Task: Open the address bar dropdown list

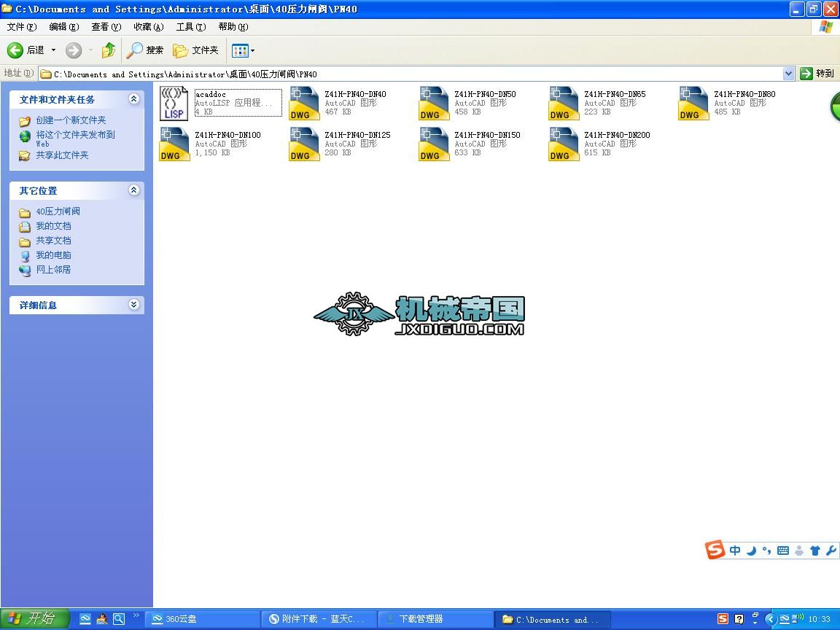Action: click(x=788, y=74)
